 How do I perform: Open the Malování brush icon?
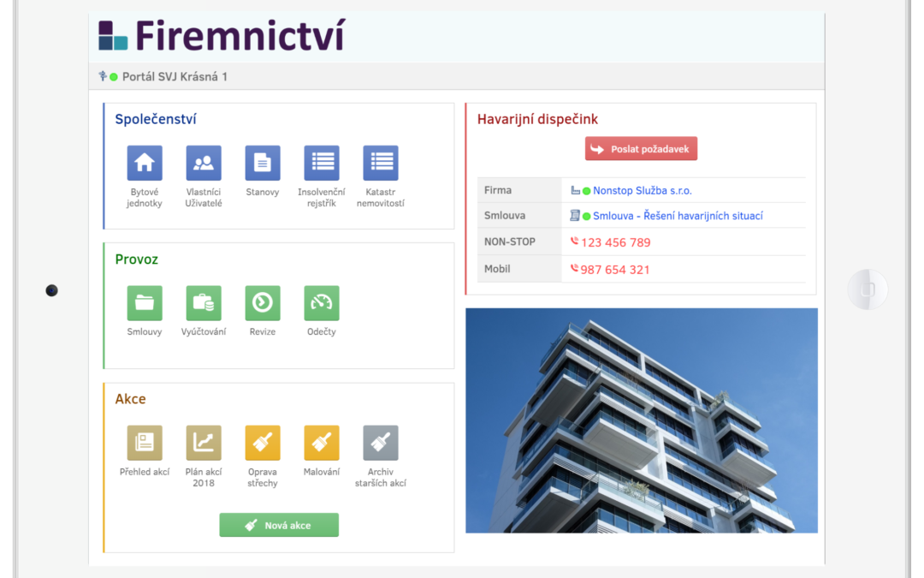pos(321,443)
